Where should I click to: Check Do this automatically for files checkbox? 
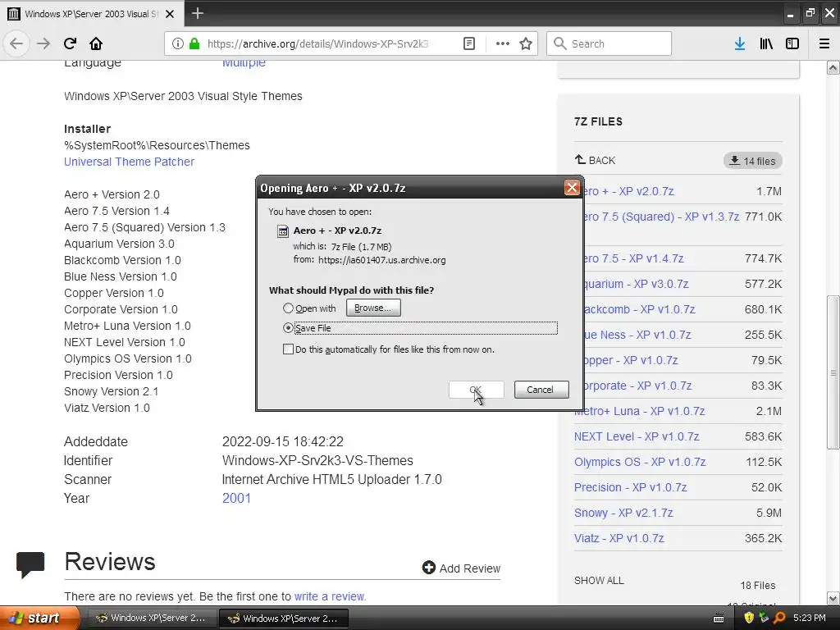[288, 349]
